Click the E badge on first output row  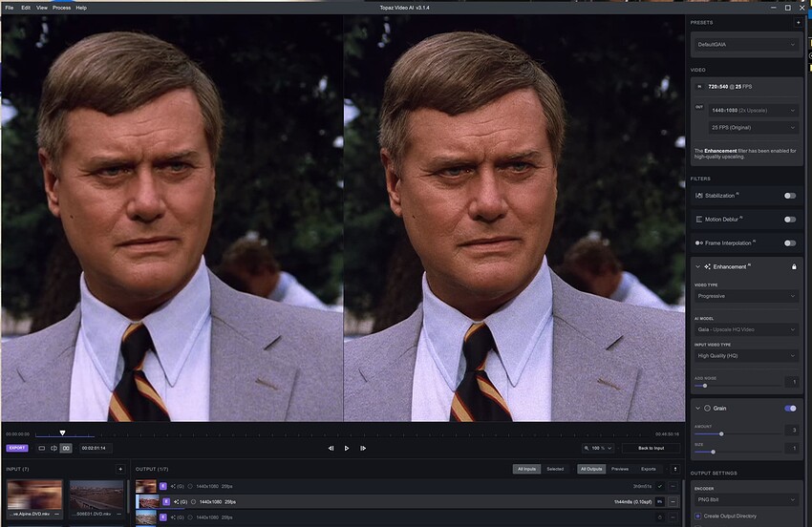[x=163, y=486]
